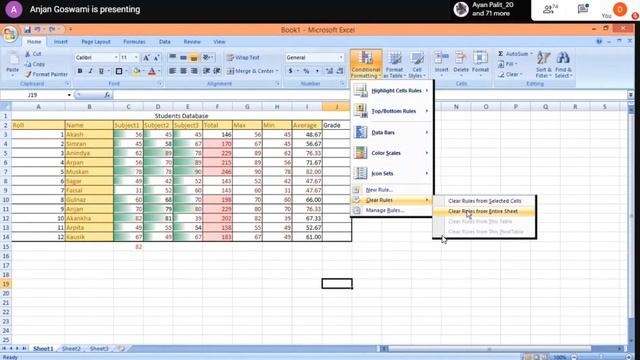The width and height of the screenshot is (640, 360).
Task: Toggle bold formatting
Action: tap(80, 71)
